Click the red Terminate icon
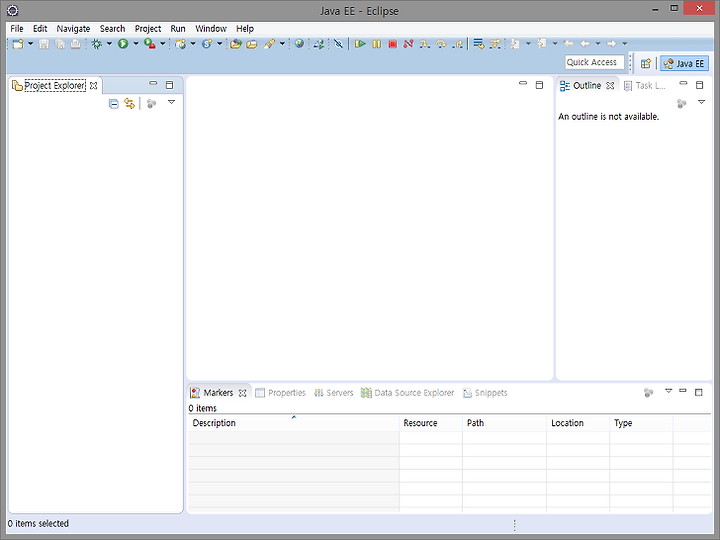The height and width of the screenshot is (540, 720). click(x=393, y=44)
